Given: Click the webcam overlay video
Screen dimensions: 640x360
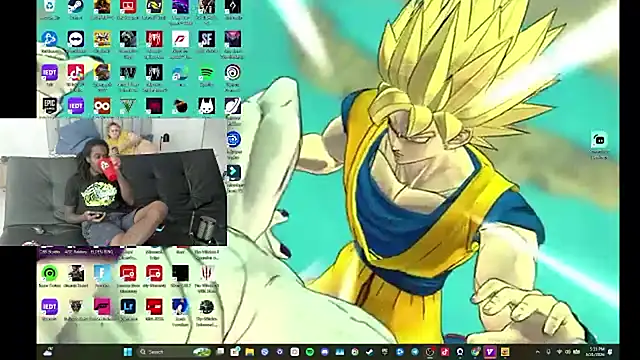Looking at the screenshot, I should coord(113,182).
